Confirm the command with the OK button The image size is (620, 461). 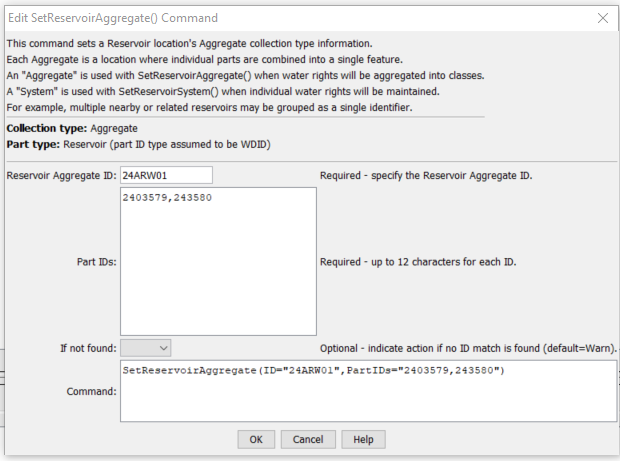click(x=256, y=439)
